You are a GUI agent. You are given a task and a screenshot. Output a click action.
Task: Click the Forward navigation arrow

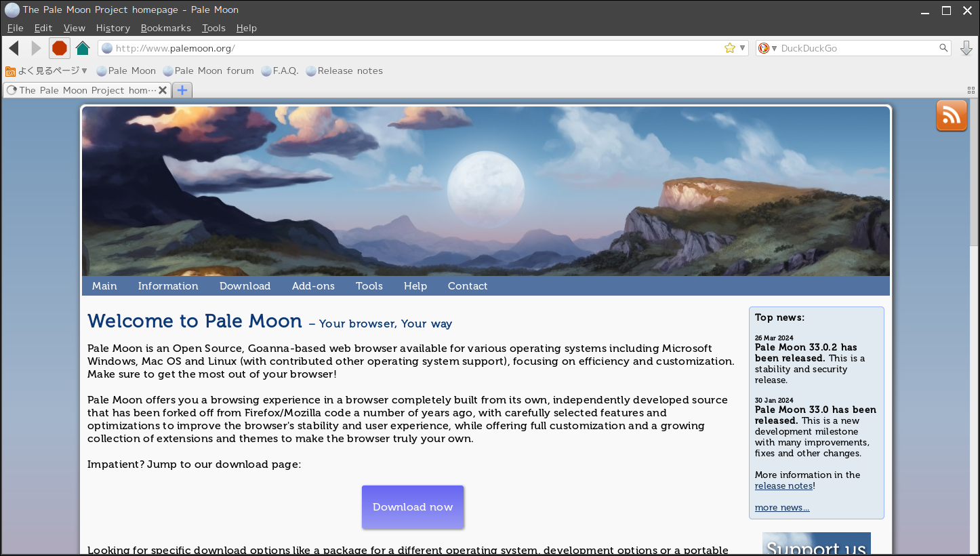[x=36, y=48]
